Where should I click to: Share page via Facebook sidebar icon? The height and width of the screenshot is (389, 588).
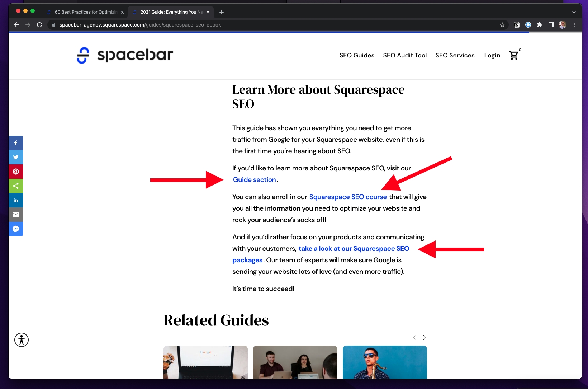point(16,143)
